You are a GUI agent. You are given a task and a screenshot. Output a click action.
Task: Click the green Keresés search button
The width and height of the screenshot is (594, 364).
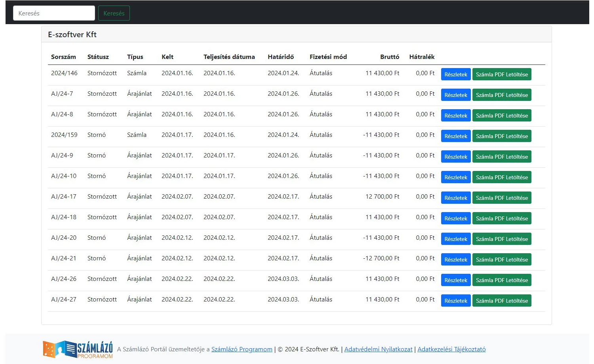click(x=114, y=13)
